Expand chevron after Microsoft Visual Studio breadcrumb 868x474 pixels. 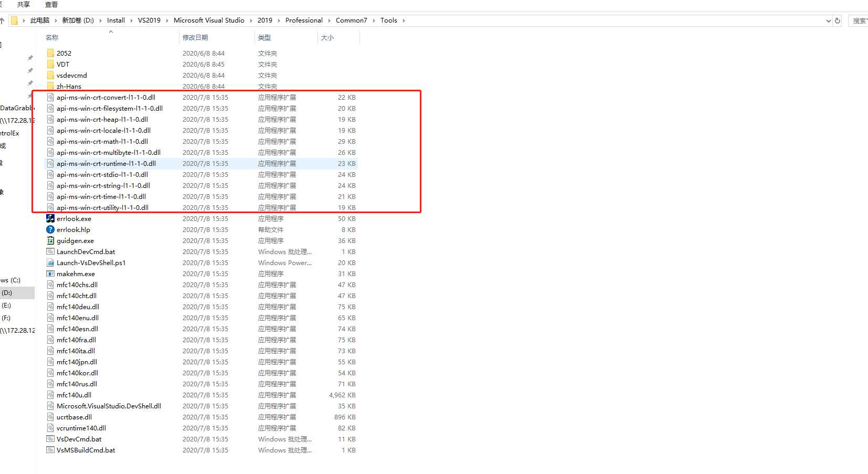(251, 20)
